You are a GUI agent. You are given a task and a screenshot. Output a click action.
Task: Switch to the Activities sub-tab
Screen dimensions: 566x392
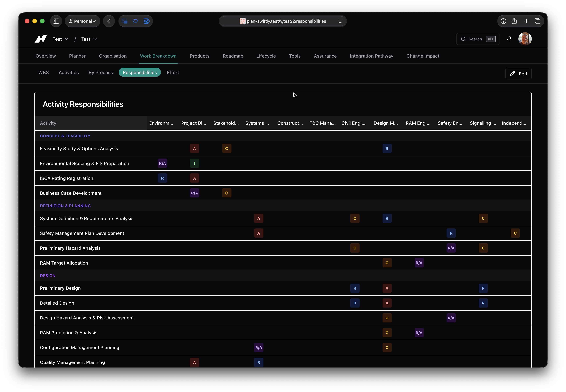tap(69, 72)
